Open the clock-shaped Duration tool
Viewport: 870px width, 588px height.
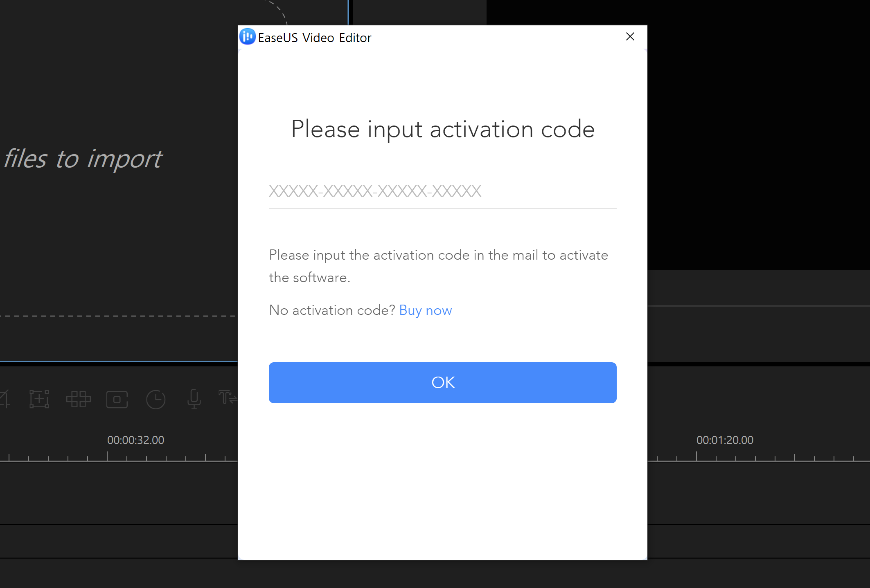[156, 399]
